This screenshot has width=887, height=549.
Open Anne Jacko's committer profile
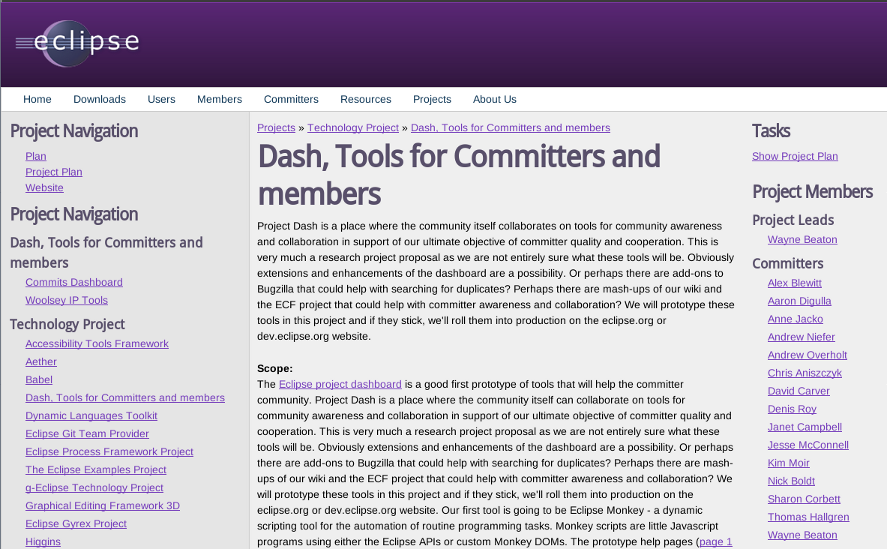tap(795, 319)
